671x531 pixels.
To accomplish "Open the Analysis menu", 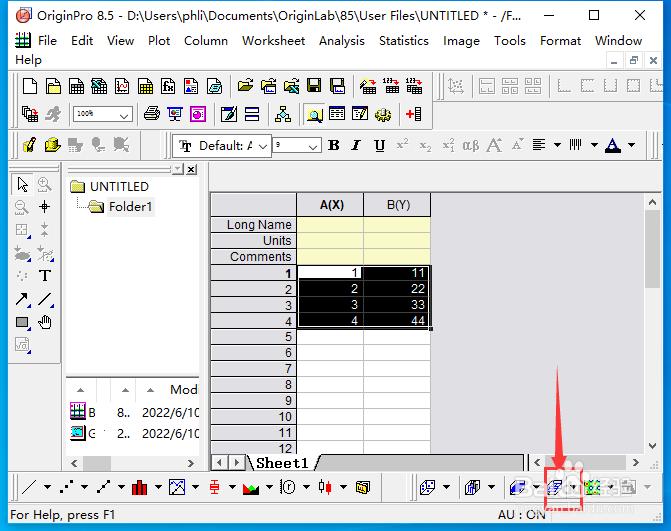I will click(x=341, y=41).
